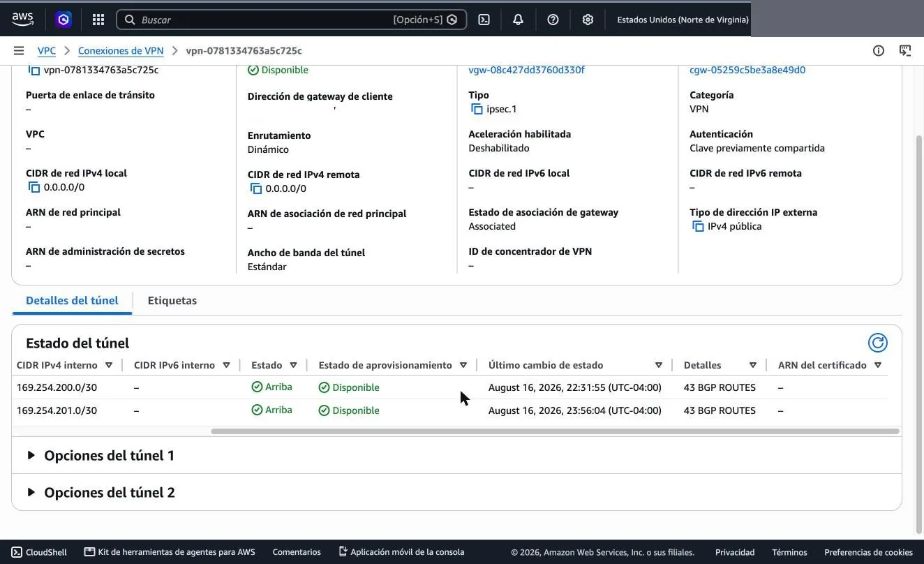
Task: Copy the IPv4 pública address type
Action: [x=698, y=226]
